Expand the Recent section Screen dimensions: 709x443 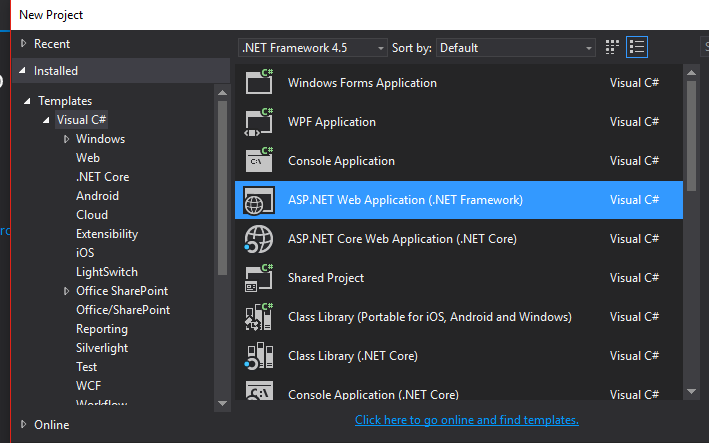(x=24, y=43)
